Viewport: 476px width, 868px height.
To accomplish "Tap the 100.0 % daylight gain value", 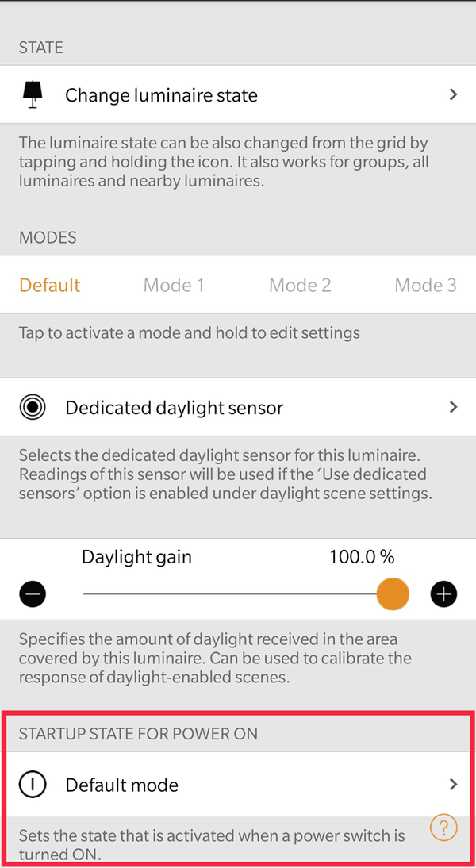I will 362,557.
